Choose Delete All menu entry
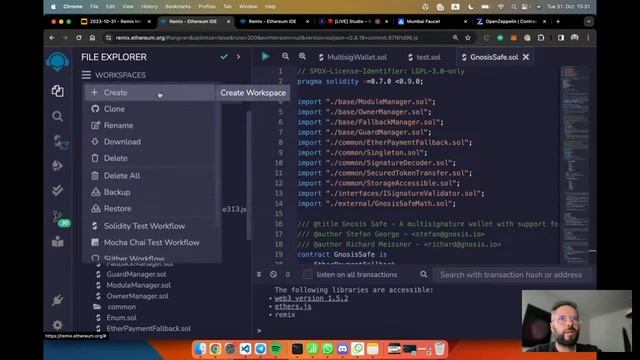The image size is (640, 360). [149, 176]
